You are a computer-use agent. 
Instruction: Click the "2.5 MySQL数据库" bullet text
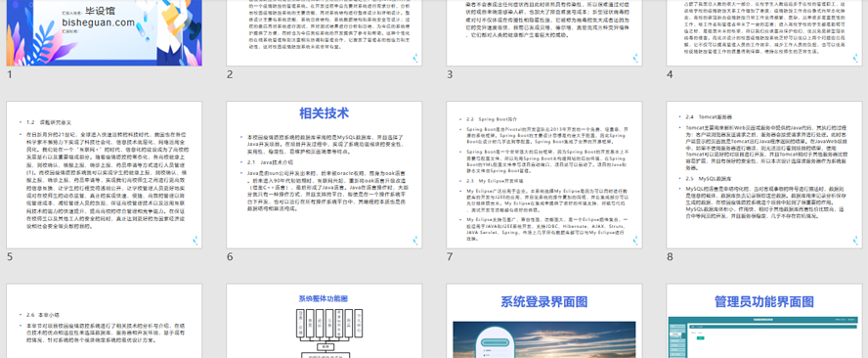click(708, 179)
